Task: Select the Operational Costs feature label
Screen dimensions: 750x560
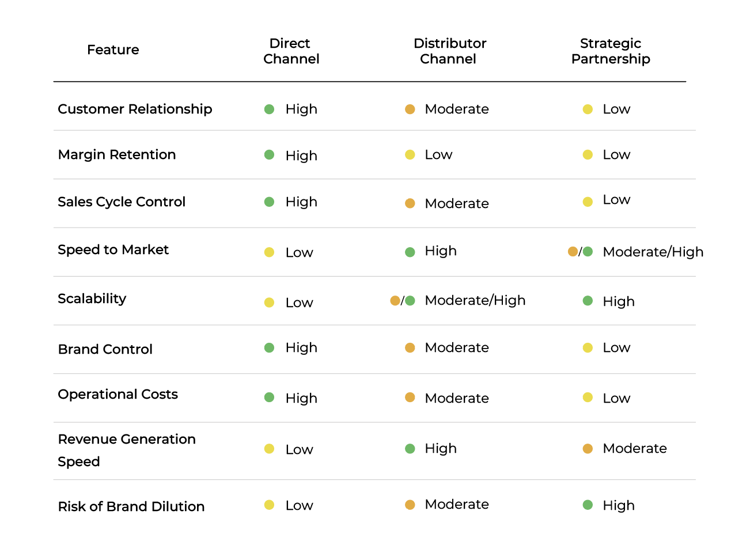Action: click(118, 394)
